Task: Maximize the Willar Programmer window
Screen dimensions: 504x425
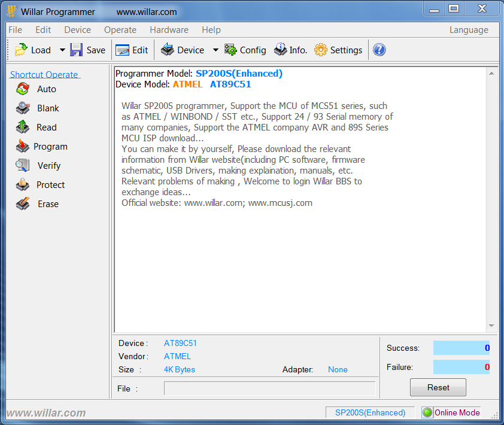Action: coord(454,8)
